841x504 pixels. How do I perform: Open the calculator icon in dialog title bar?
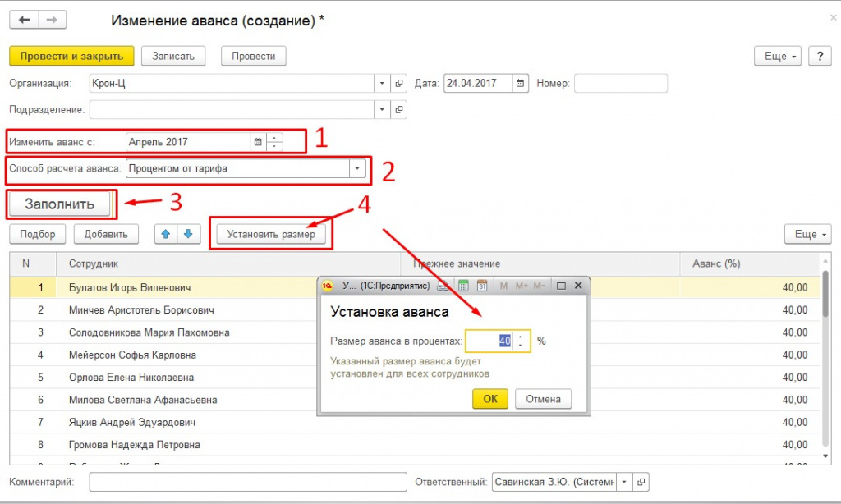pos(463,286)
